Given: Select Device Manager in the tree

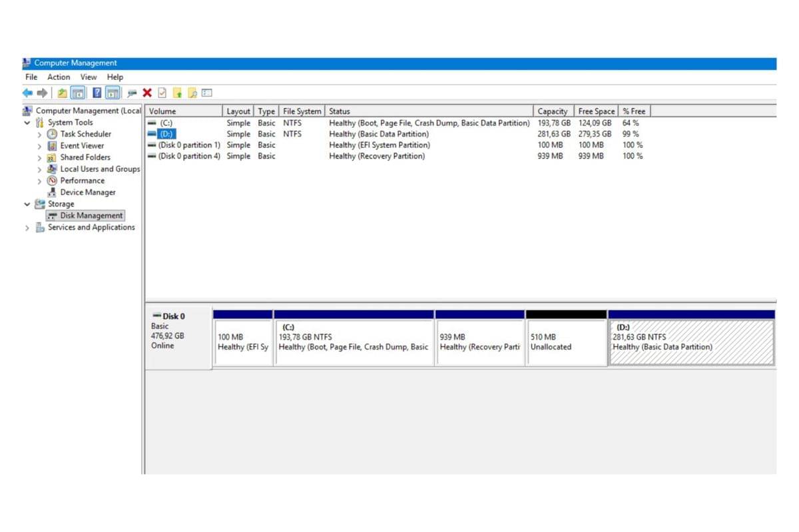Looking at the screenshot, I should click(87, 192).
